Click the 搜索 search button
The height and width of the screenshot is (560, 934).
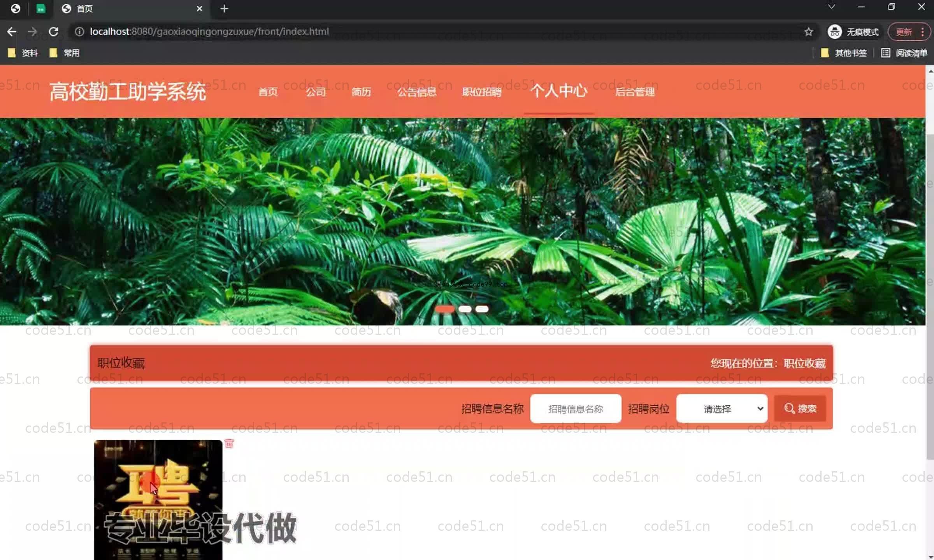(800, 409)
